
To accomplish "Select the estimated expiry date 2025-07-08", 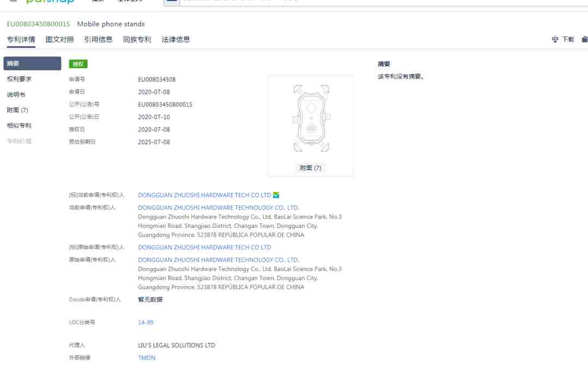I will pos(154,142).
